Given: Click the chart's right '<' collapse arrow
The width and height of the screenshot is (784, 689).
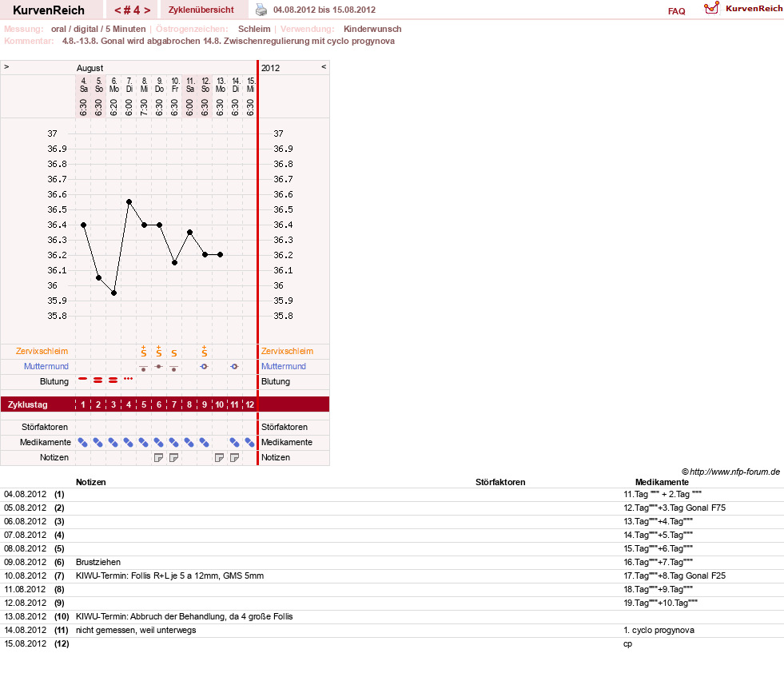Looking at the screenshot, I should (324, 66).
